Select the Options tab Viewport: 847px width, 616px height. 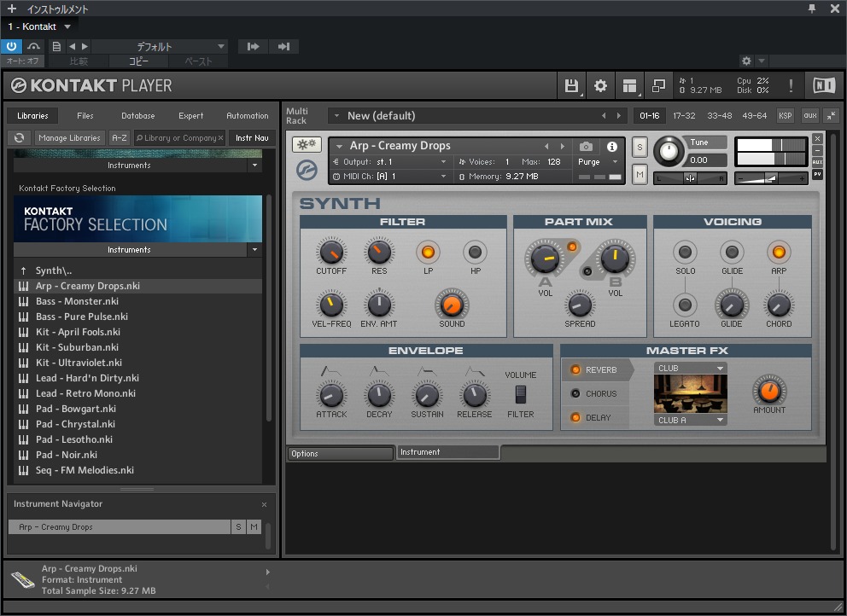341,454
